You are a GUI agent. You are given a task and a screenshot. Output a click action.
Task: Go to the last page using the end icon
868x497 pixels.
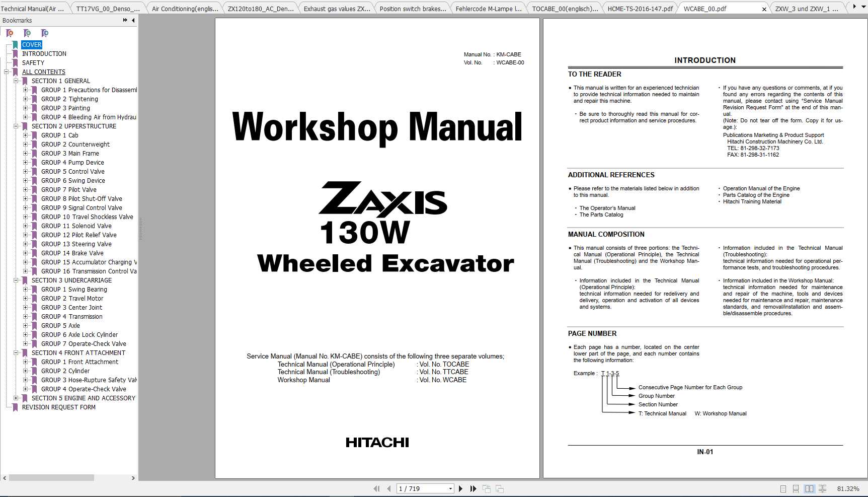pyautogui.click(x=473, y=488)
